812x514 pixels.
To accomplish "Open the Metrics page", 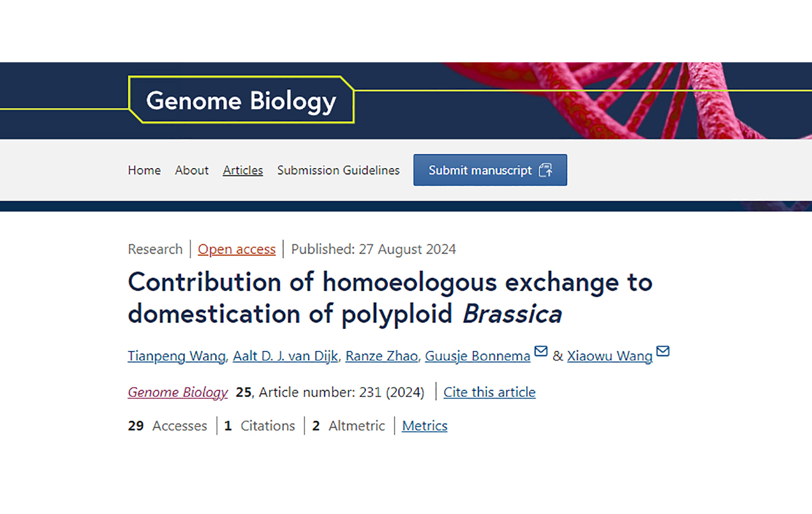I will pos(424,426).
